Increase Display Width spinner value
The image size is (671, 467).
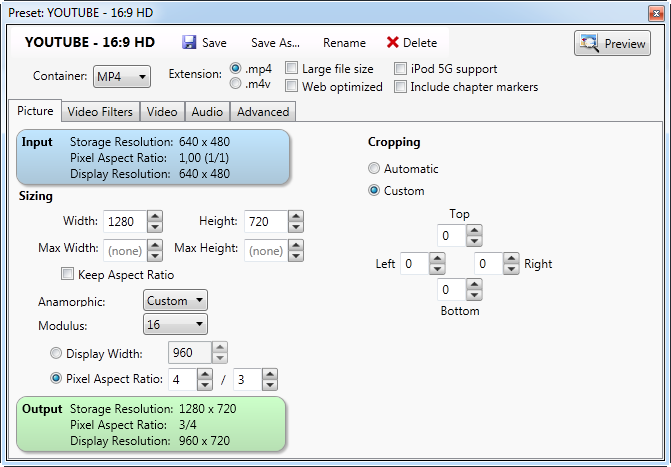click(x=220, y=347)
